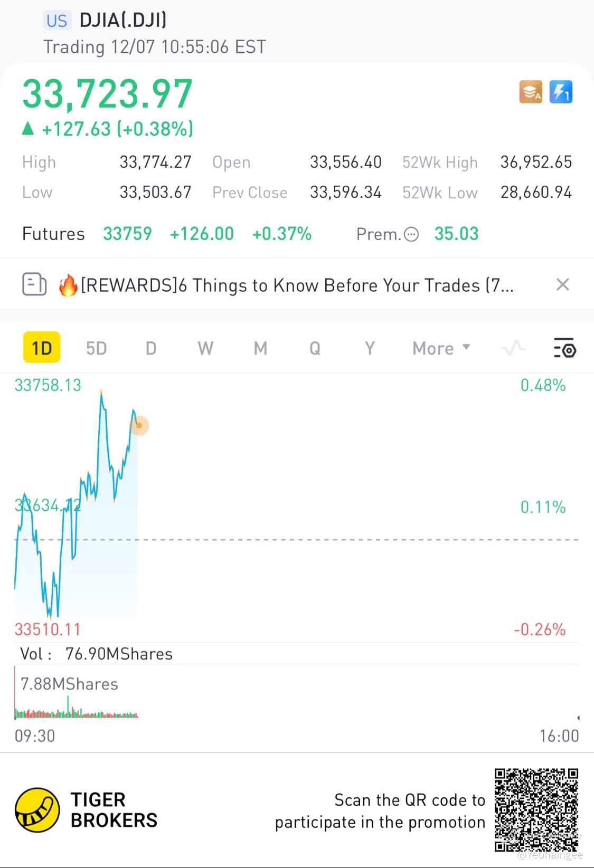The image size is (594, 868).
Task: Tap the QR code image
Action: (536, 810)
